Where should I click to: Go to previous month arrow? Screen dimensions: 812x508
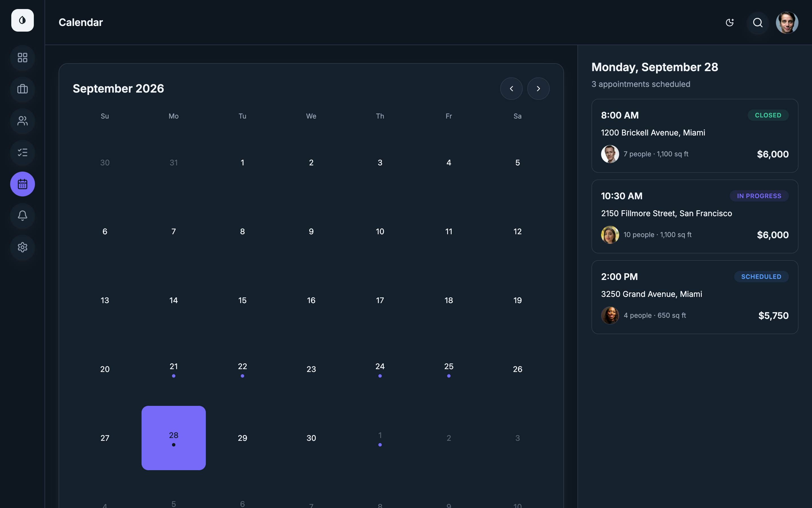click(511, 89)
